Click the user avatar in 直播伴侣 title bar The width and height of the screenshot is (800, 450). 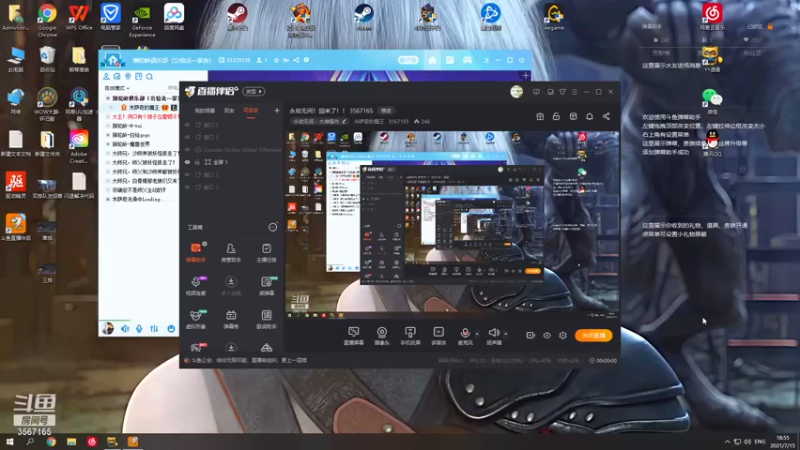tap(516, 92)
